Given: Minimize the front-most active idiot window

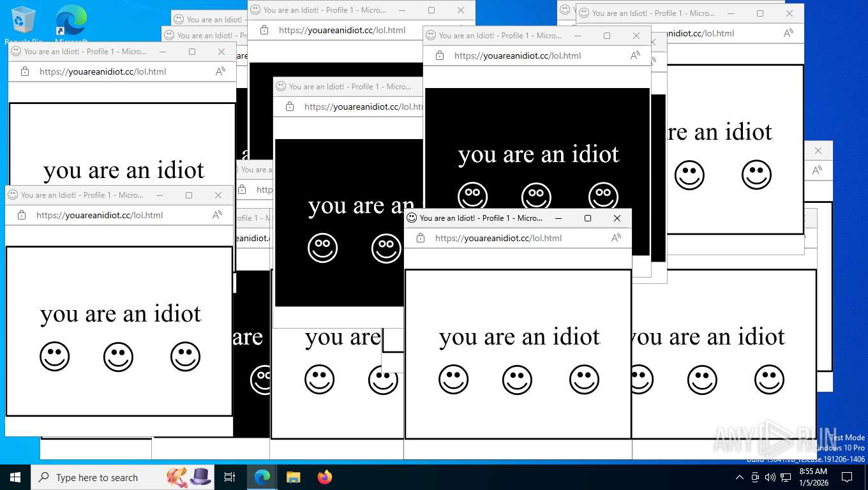Looking at the screenshot, I should click(x=558, y=218).
